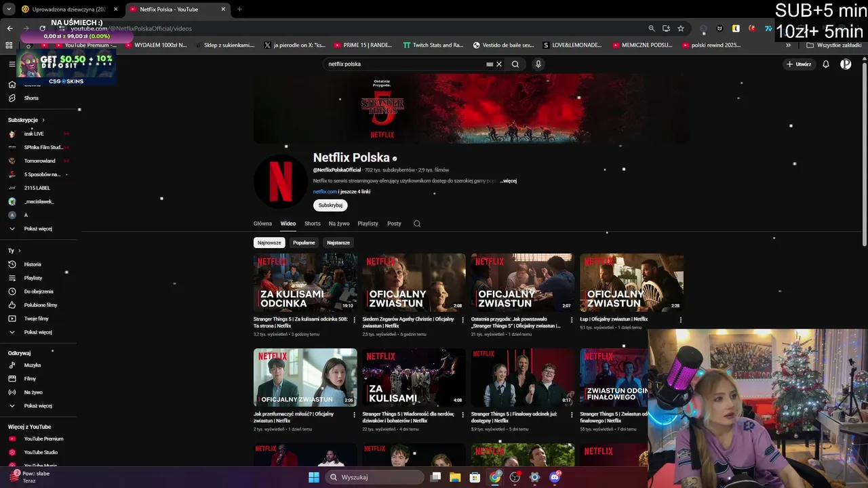Viewport: 868px width, 488px height.
Task: Open File Explorer from the taskbar
Action: [456, 477]
